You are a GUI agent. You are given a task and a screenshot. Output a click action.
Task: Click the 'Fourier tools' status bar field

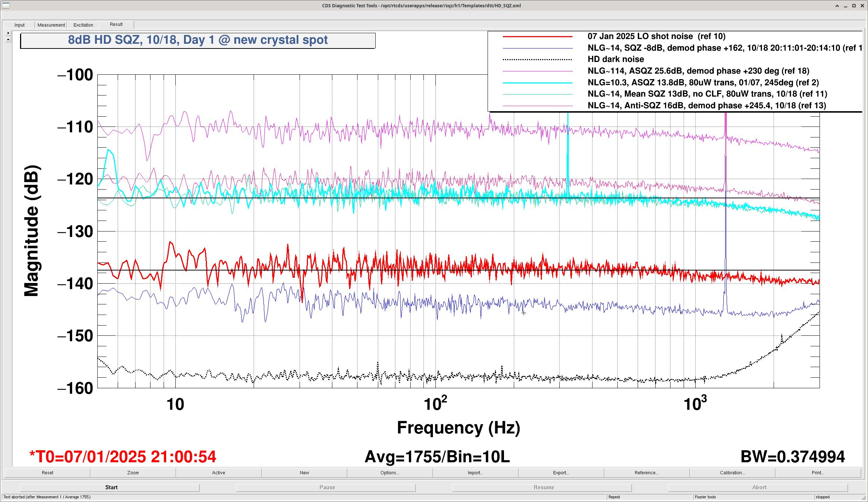[x=753, y=497]
